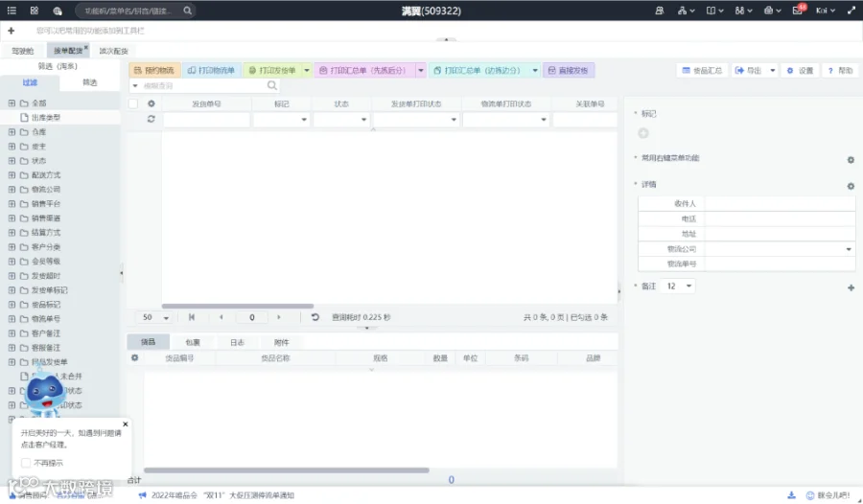Close the 接单配货 tab
The height and width of the screenshot is (504, 863).
click(86, 47)
